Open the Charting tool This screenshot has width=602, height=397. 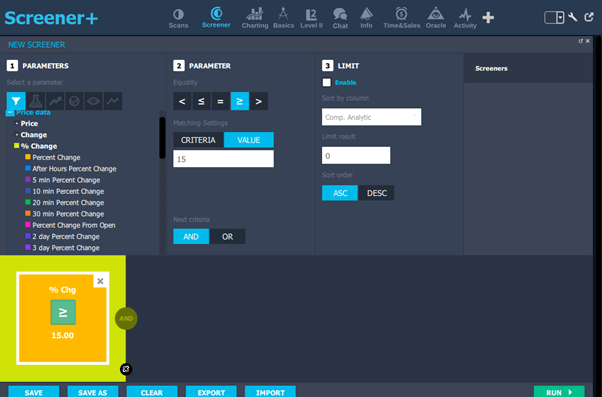[255, 18]
